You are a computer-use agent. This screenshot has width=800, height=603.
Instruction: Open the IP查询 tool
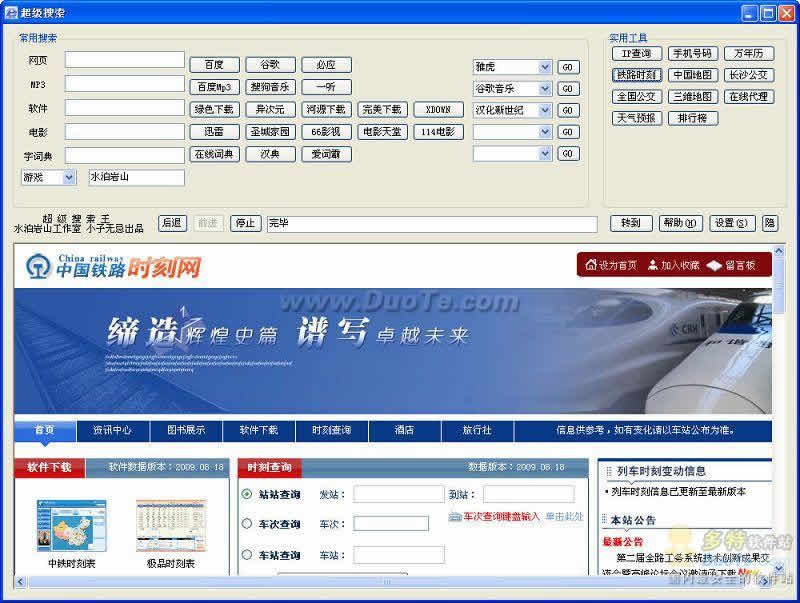(637, 54)
